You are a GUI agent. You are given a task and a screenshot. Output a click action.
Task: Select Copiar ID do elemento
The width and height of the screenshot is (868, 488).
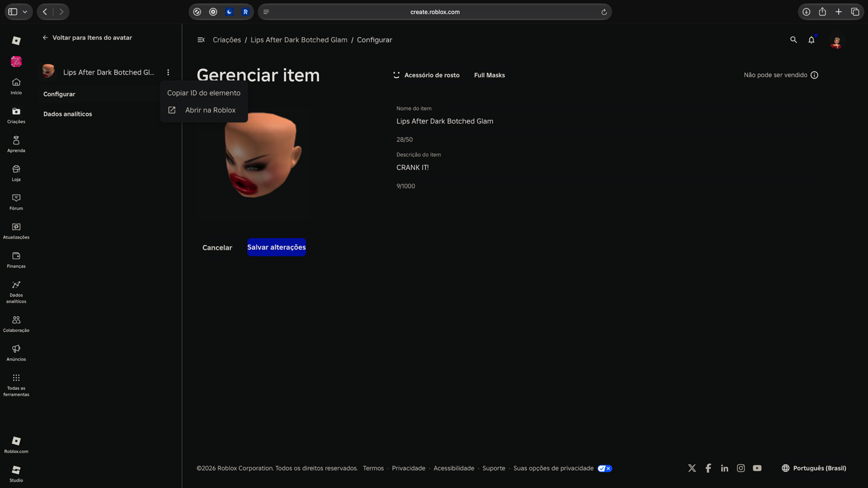click(203, 93)
